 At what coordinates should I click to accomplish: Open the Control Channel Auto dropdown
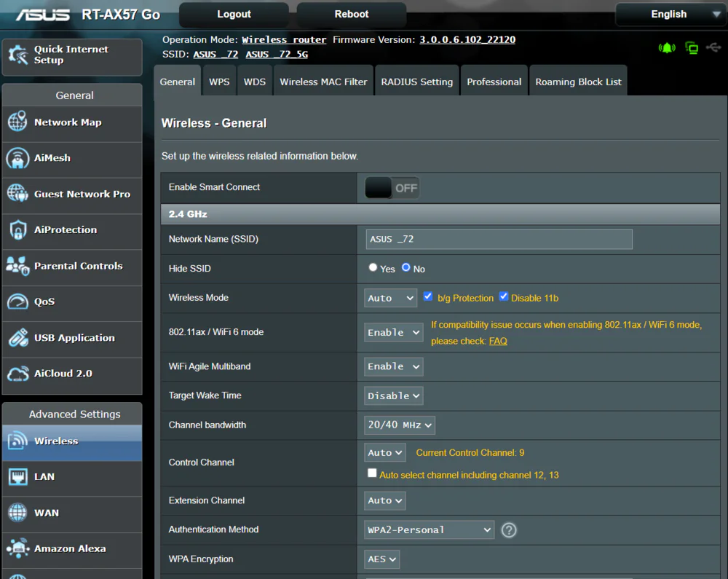tap(385, 453)
